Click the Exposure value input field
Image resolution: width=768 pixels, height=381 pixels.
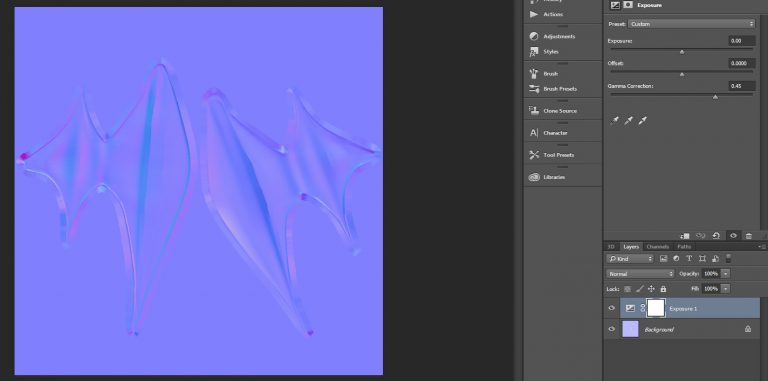tap(741, 41)
